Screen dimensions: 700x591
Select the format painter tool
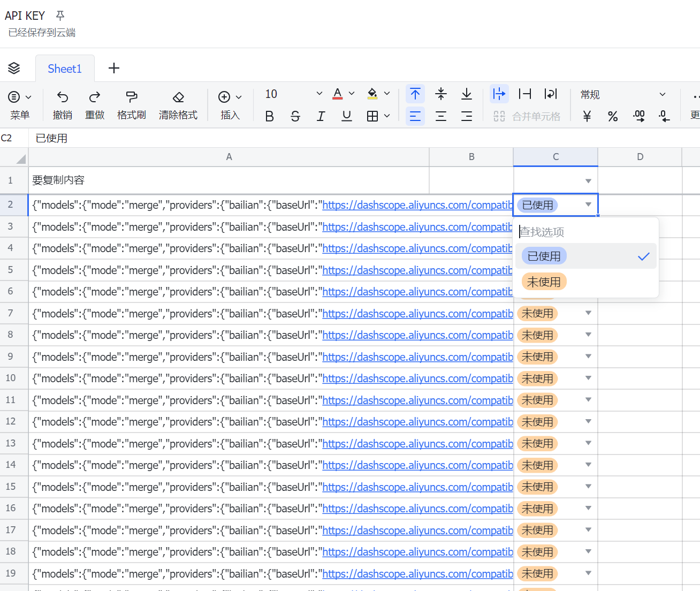[131, 97]
